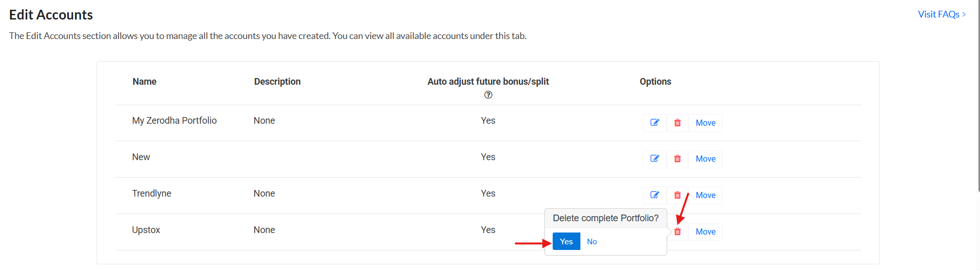Click the Visit FAQs chevron arrow
The width and height of the screenshot is (980, 271).
[964, 14]
